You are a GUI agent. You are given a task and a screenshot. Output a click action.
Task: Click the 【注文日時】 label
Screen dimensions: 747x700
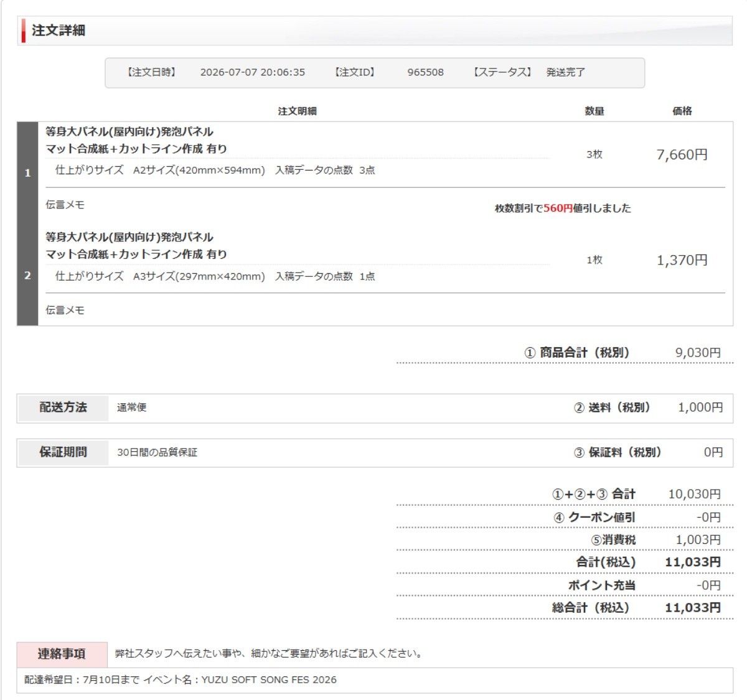[152, 72]
